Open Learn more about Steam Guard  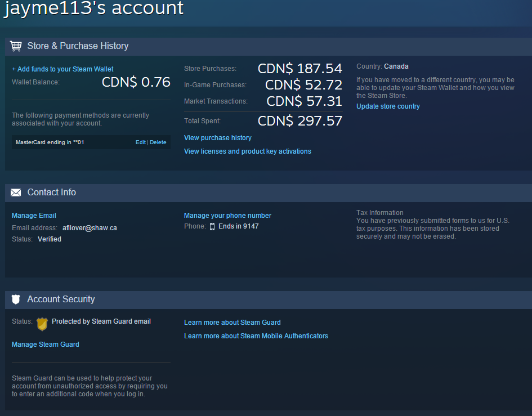click(x=233, y=323)
